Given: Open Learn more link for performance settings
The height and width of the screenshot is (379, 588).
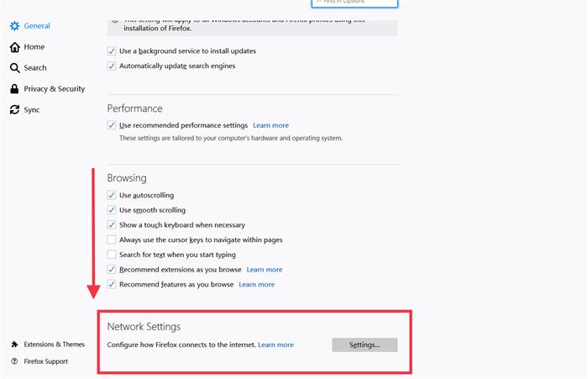Looking at the screenshot, I should (x=270, y=125).
